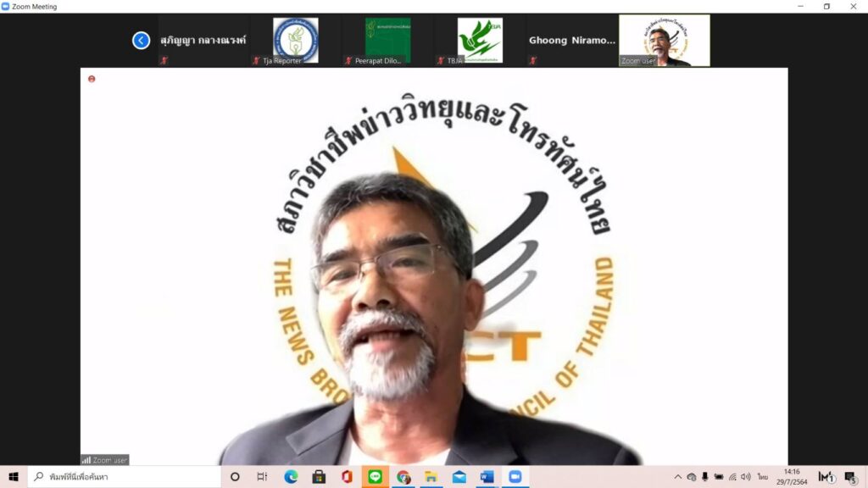Open File Explorer from taskbar
Screen dimensions: 868x488
pyautogui.click(x=431, y=477)
